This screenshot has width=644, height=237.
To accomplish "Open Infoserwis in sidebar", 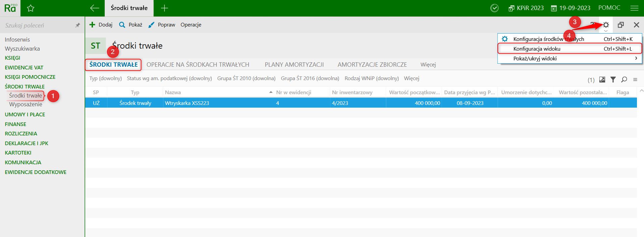I will [x=17, y=40].
